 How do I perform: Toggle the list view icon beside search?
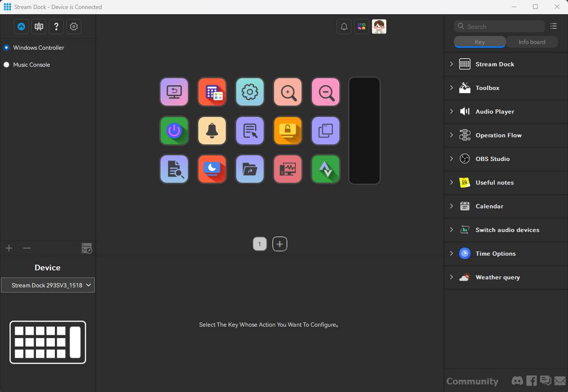click(x=553, y=27)
